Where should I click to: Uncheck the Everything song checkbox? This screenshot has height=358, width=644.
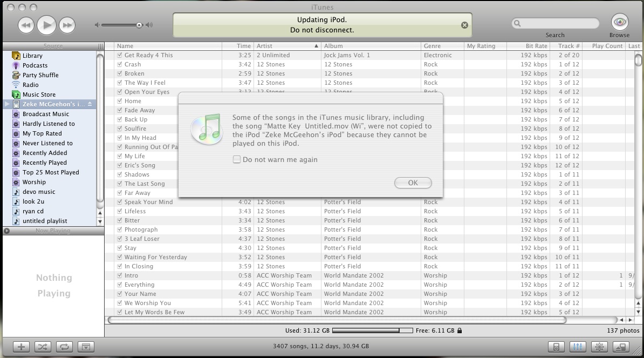point(120,285)
